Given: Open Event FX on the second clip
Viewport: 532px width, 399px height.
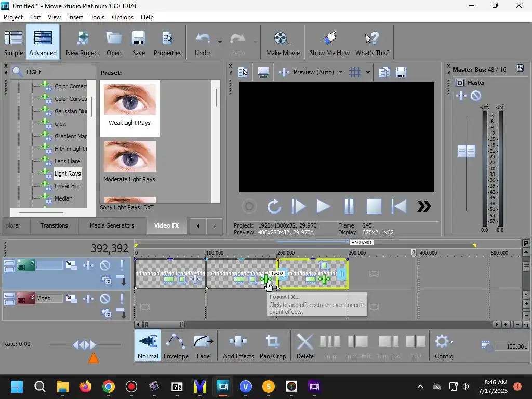Looking at the screenshot, I should 265,279.
